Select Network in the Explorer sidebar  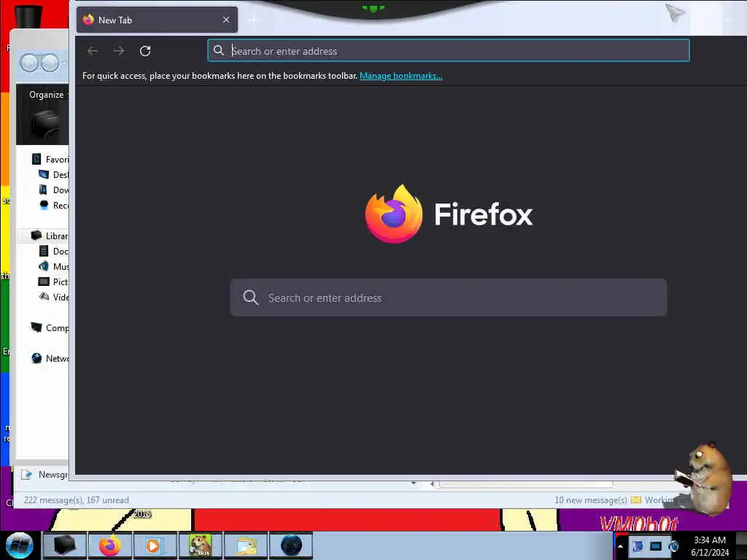click(x=50, y=358)
